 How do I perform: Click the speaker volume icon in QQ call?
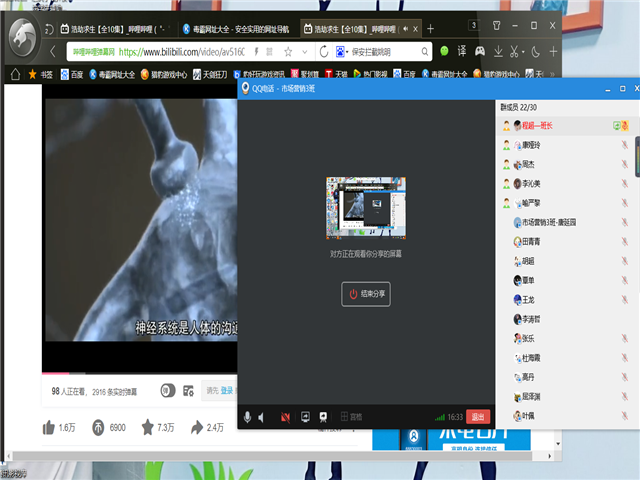pos(263,417)
